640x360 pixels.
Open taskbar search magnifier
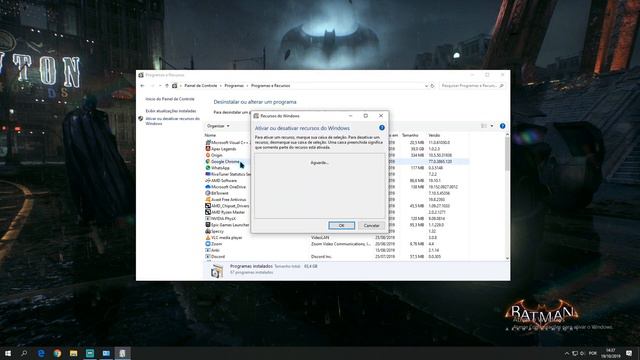pyautogui.click(x=24, y=353)
